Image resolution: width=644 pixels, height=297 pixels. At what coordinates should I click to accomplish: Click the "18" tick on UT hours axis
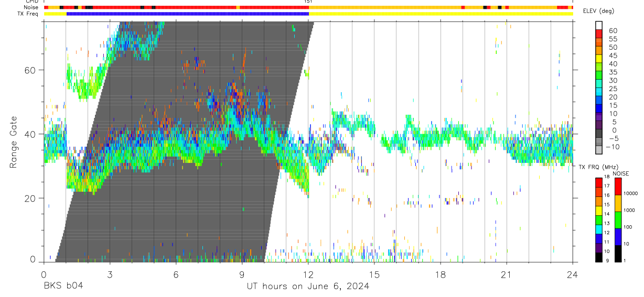(x=441, y=274)
